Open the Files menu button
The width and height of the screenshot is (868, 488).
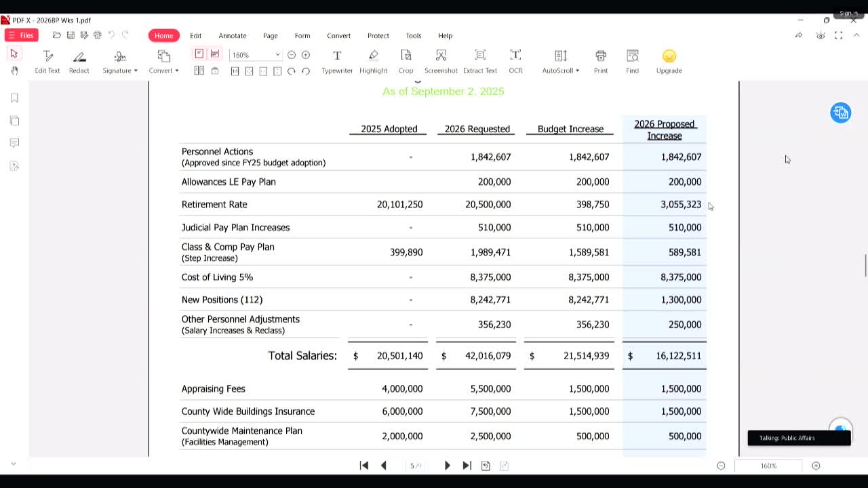pyautogui.click(x=21, y=35)
